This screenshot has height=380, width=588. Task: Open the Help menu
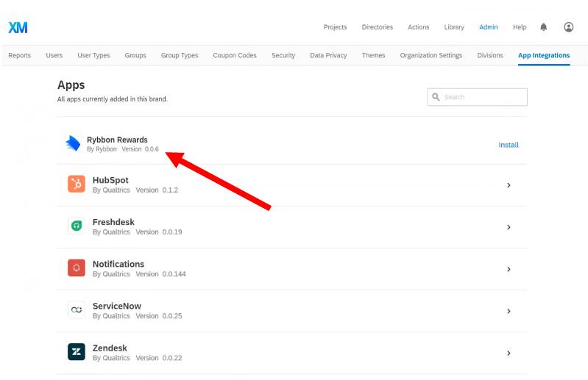click(x=520, y=27)
